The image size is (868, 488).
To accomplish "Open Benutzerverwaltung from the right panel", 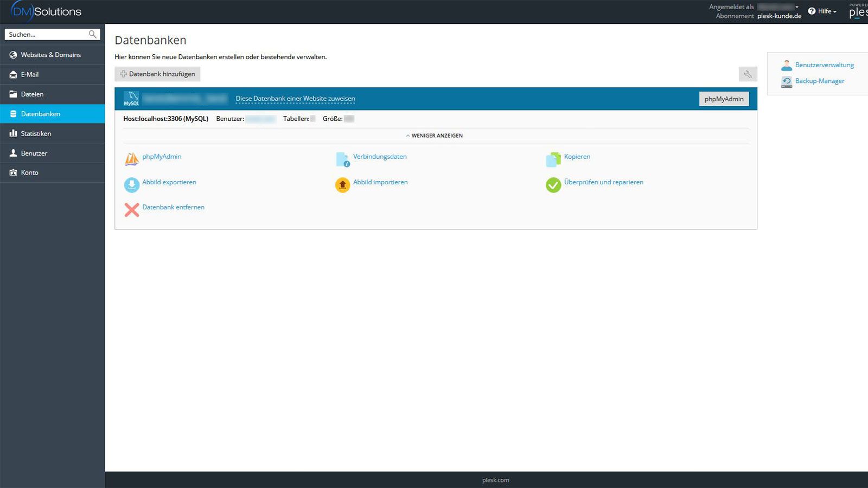I will [x=824, y=65].
